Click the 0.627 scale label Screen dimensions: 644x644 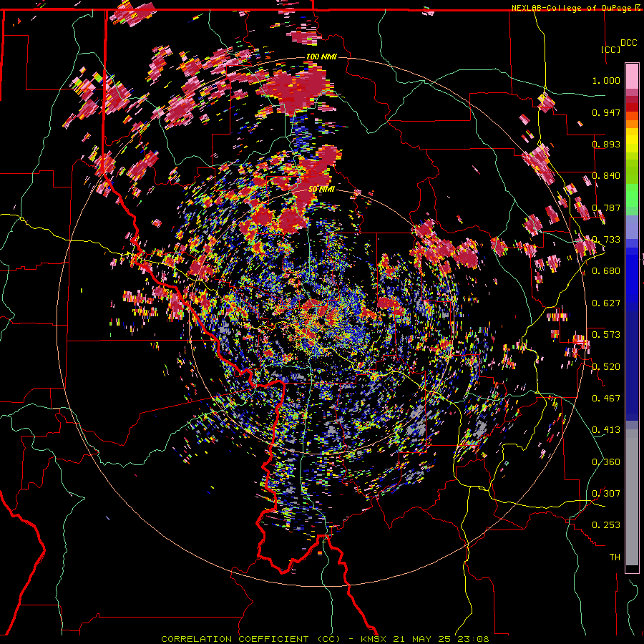pos(606,303)
